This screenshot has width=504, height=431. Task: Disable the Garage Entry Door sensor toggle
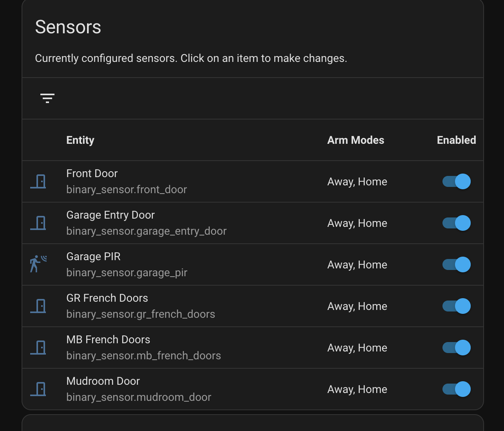[456, 223]
